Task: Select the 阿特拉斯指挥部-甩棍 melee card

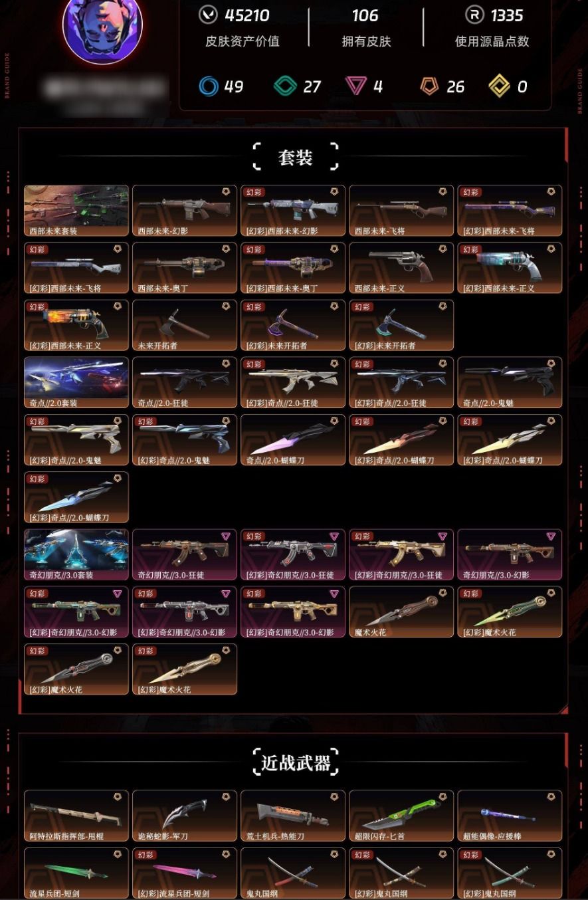Action: pos(76,816)
